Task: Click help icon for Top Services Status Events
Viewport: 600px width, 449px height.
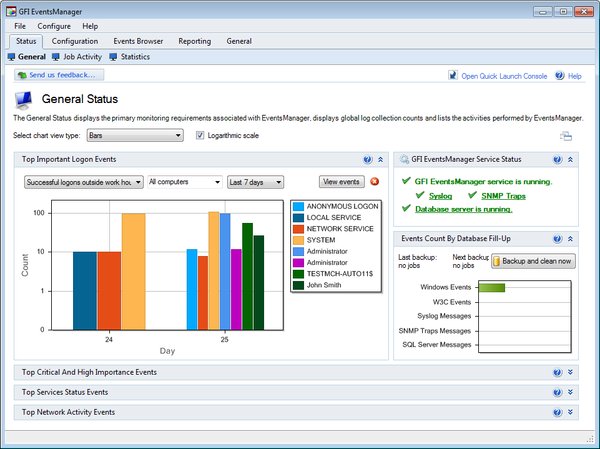Action: 558,392
